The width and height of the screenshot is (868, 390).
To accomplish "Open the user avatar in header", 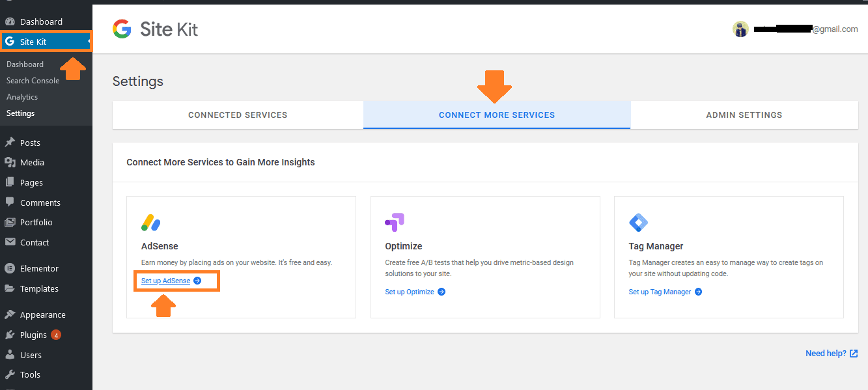I will (740, 29).
